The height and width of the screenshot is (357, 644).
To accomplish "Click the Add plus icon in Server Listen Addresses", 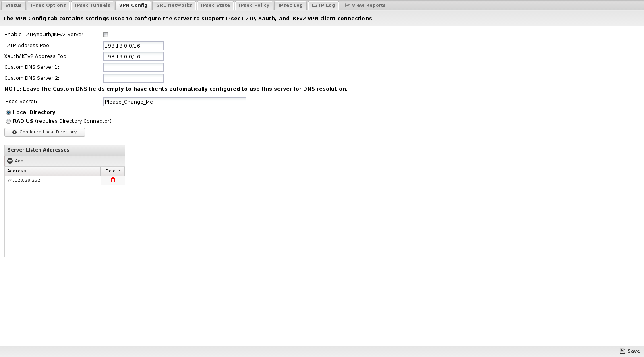I will 10,161.
